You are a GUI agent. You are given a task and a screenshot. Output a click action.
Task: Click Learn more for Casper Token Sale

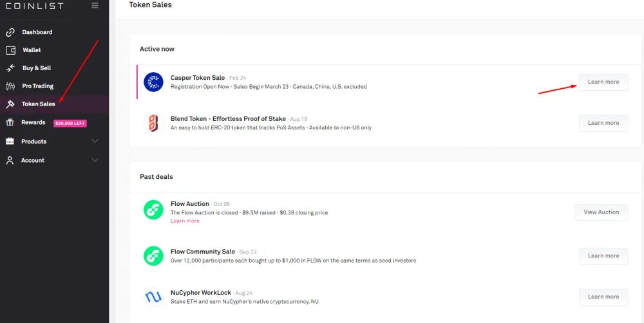[603, 82]
